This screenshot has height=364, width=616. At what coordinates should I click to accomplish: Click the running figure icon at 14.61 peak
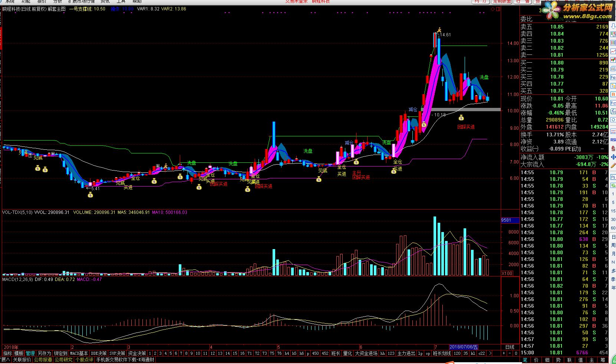pos(439,30)
